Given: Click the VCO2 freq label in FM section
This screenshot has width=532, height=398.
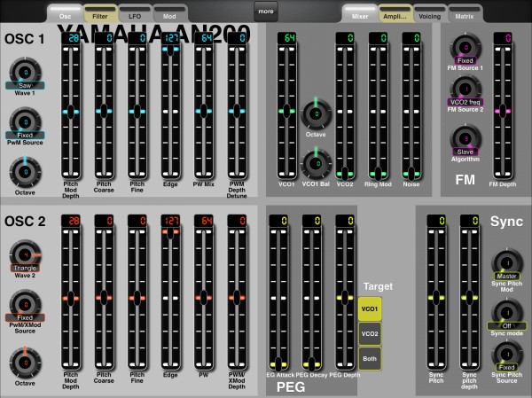Looking at the screenshot, I should (465, 102).
